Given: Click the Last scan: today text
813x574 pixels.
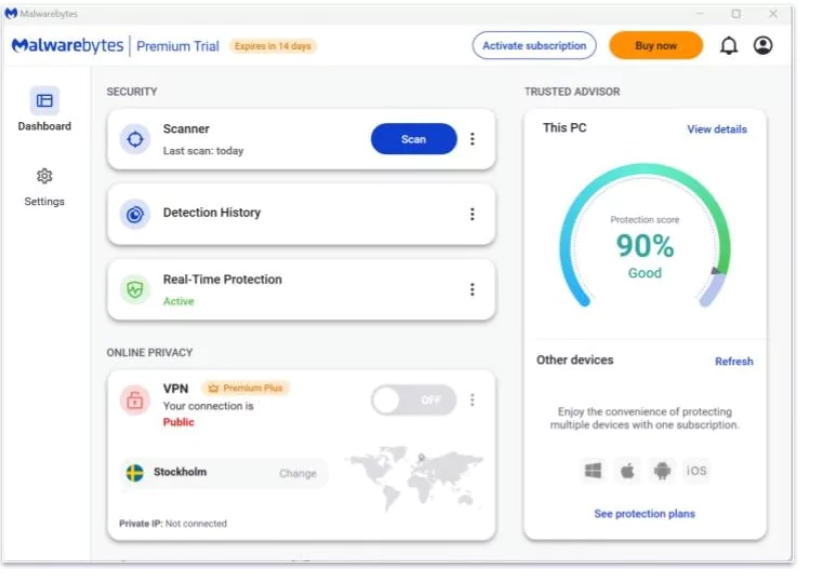Looking at the screenshot, I should click(x=203, y=151).
